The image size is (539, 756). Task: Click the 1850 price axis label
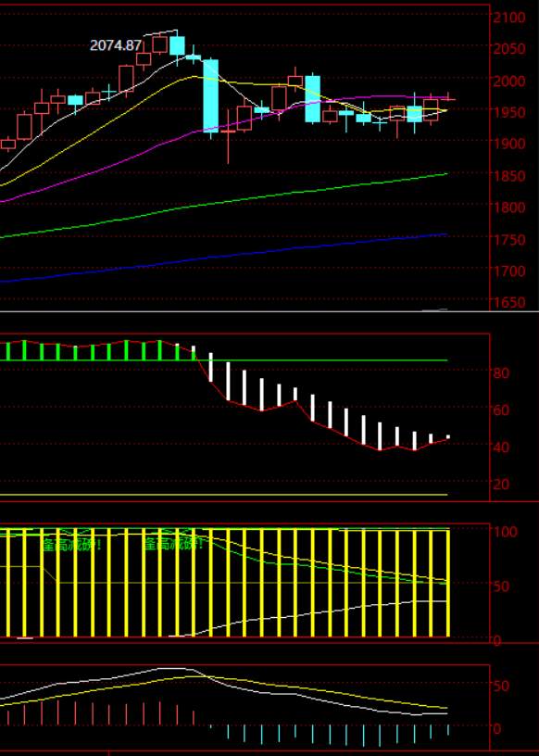(x=509, y=176)
